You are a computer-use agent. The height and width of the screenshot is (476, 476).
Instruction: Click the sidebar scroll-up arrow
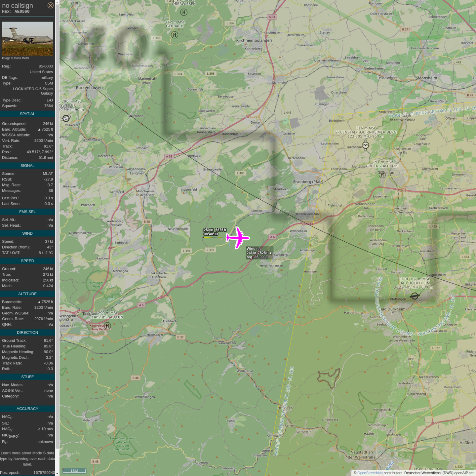click(57, 2)
